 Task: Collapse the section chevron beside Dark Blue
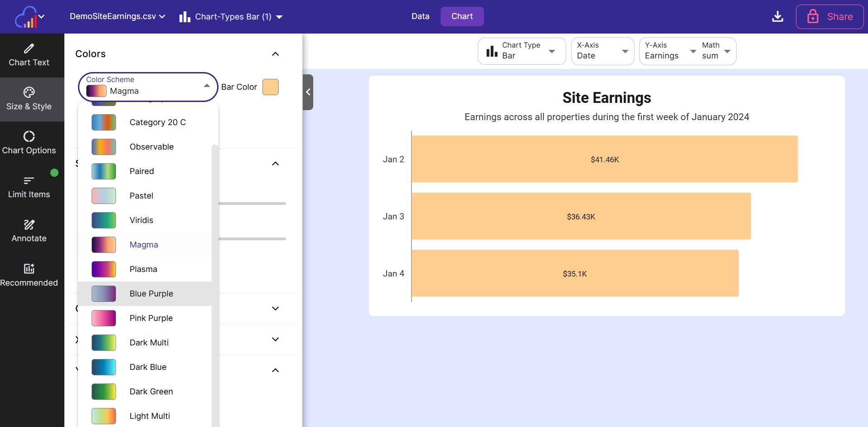tap(275, 370)
